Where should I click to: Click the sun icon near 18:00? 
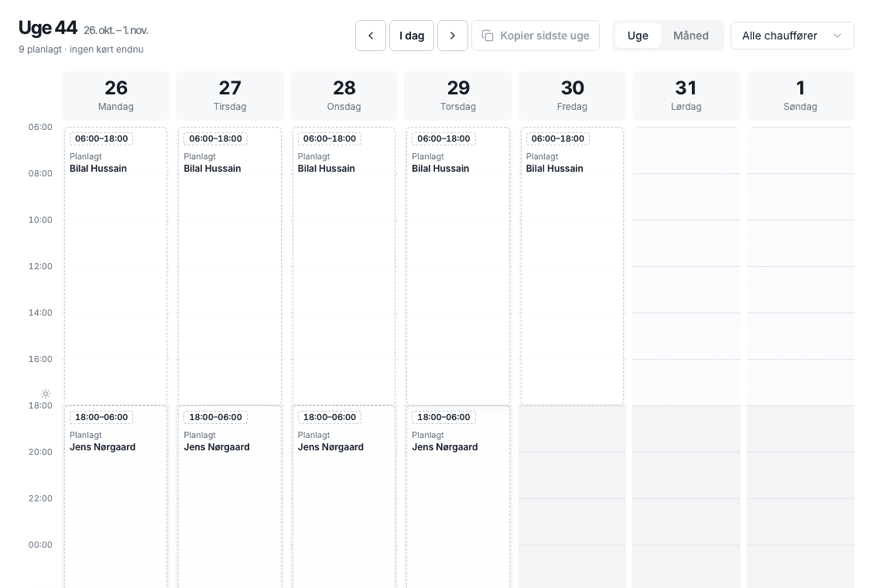tap(46, 394)
